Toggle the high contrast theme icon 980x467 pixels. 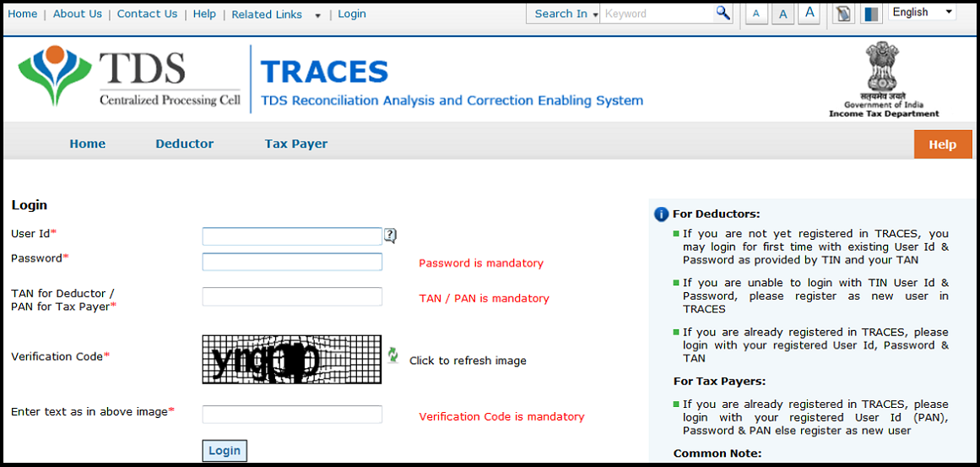pyautogui.click(x=870, y=14)
